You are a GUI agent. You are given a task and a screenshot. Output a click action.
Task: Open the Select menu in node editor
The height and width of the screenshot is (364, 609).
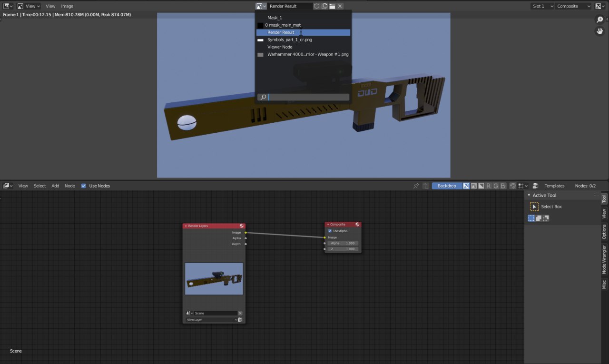tap(40, 186)
